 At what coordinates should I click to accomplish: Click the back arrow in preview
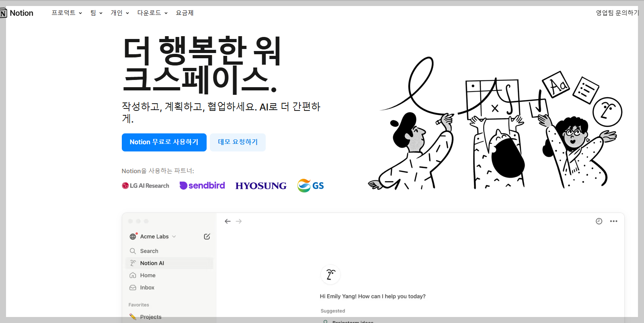(228, 221)
